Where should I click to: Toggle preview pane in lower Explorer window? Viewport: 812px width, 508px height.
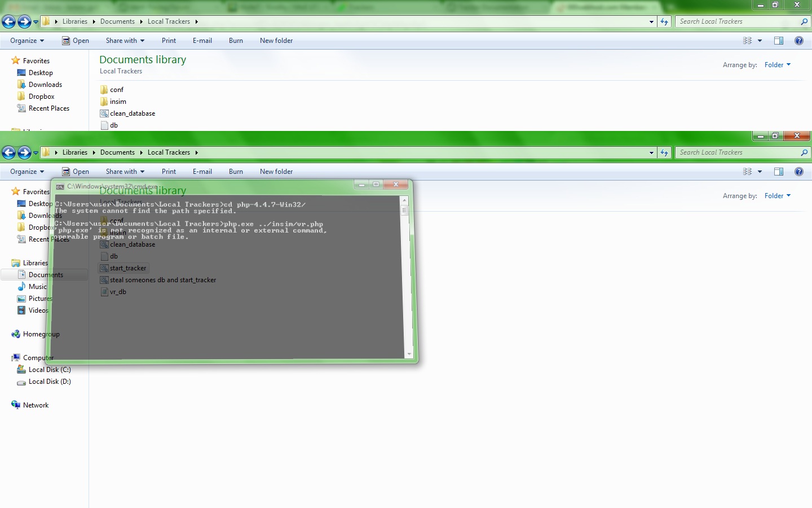pos(779,172)
